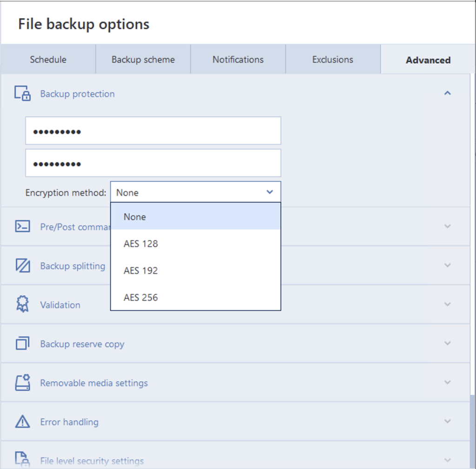This screenshot has height=469, width=476.
Task: Collapse the Backup protection section
Action: [447, 93]
